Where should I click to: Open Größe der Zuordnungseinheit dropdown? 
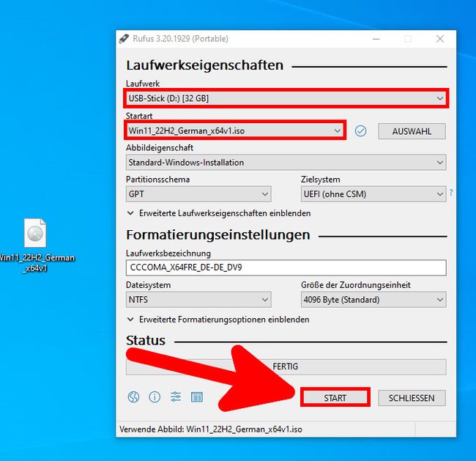click(x=373, y=300)
